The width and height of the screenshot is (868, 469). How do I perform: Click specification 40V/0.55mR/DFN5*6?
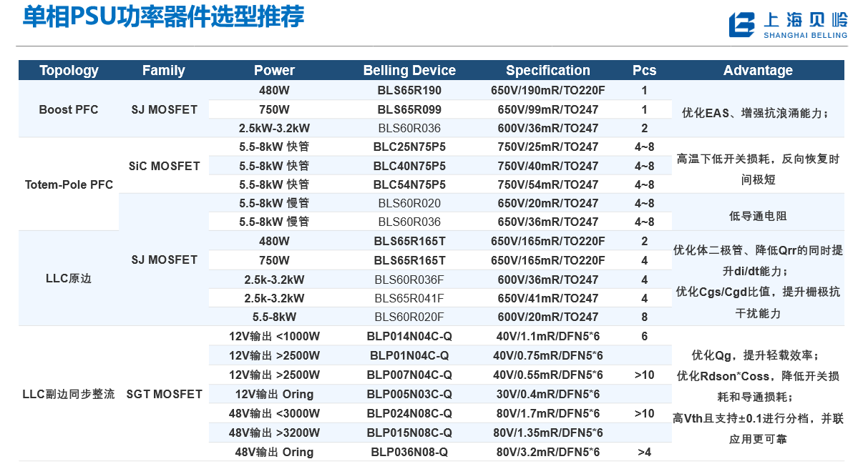point(548,375)
